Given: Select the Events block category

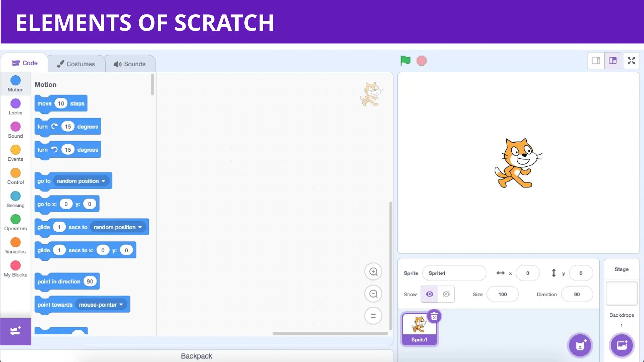Looking at the screenshot, I should (x=15, y=153).
